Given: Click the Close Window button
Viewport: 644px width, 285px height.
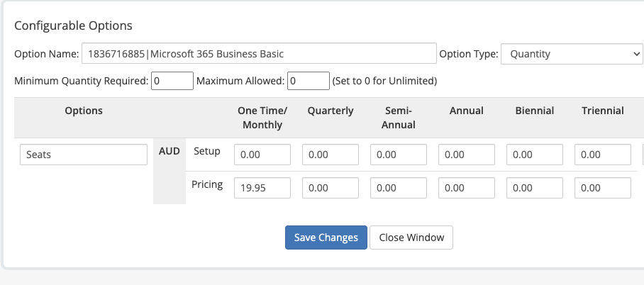Looking at the screenshot, I should [411, 238].
